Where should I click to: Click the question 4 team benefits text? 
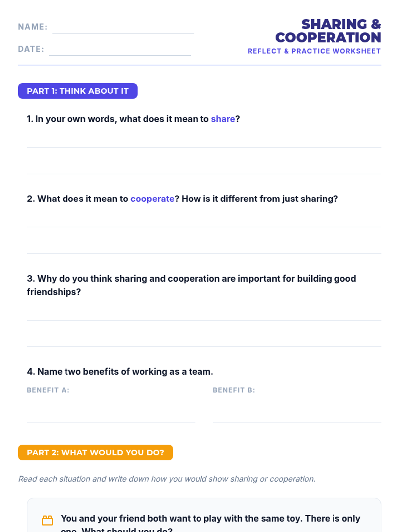(x=120, y=372)
